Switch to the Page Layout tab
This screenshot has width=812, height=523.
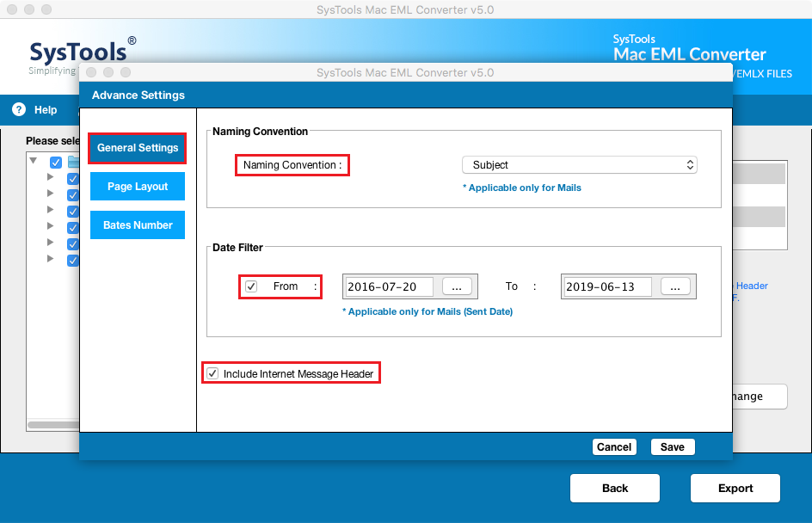138,187
